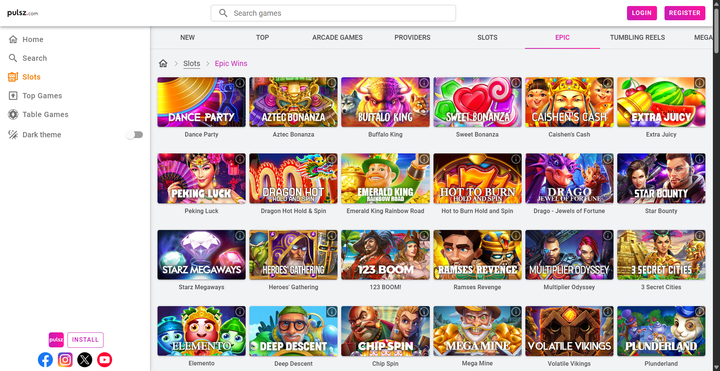Click info icon on Sweet Bonanza tile
This screenshot has height=371, width=720.
tap(516, 83)
